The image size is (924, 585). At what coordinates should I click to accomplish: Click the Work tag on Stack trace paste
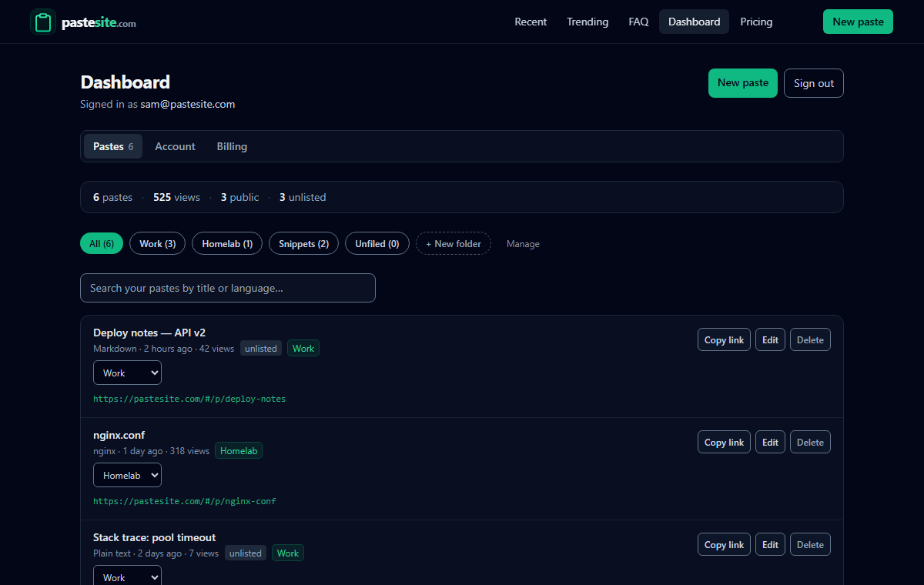click(288, 553)
